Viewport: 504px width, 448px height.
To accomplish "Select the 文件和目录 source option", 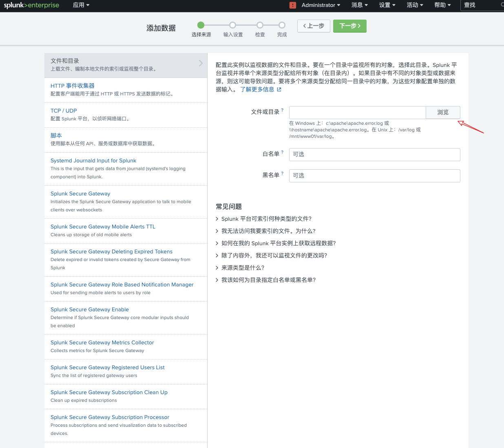I will 126,65.
